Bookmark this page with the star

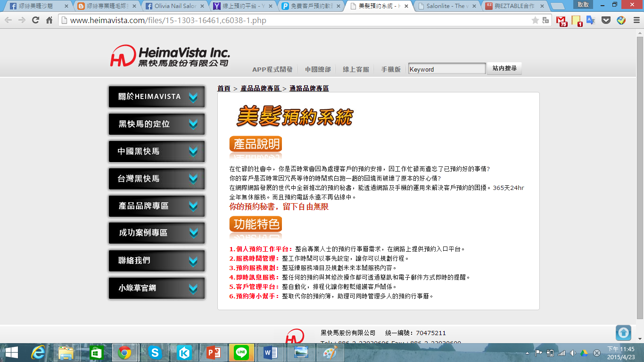(535, 20)
